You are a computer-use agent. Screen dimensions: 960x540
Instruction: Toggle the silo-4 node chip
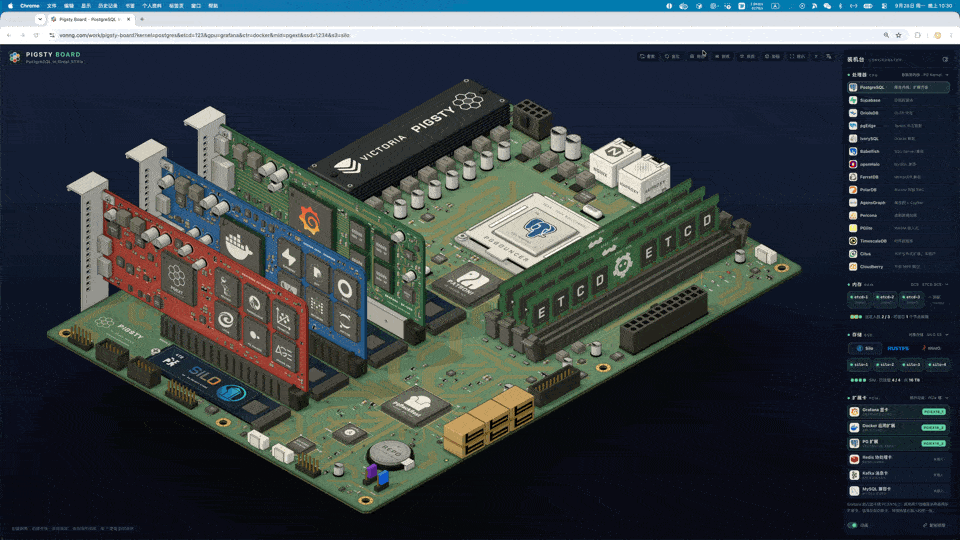click(937, 364)
